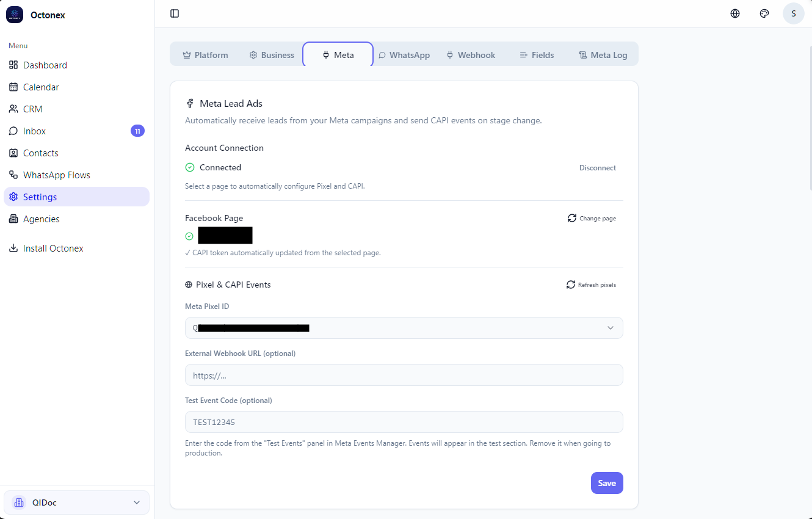Viewport: 812px width, 519px height.
Task: Toggle the sidebar collapse icon
Action: [175, 13]
